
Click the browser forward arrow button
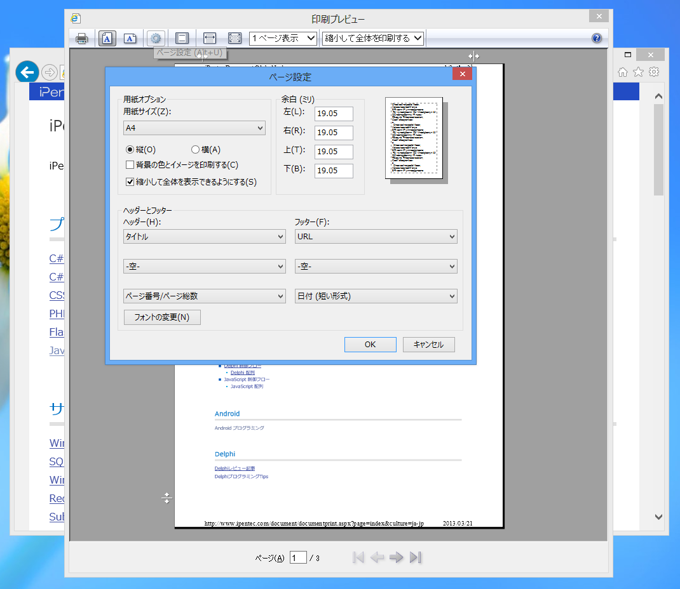(x=50, y=72)
